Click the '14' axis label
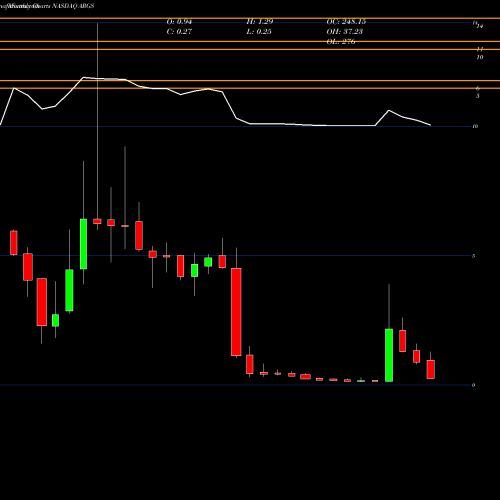Image resolution: width=500 pixels, height=500 pixels. pos(480,26)
